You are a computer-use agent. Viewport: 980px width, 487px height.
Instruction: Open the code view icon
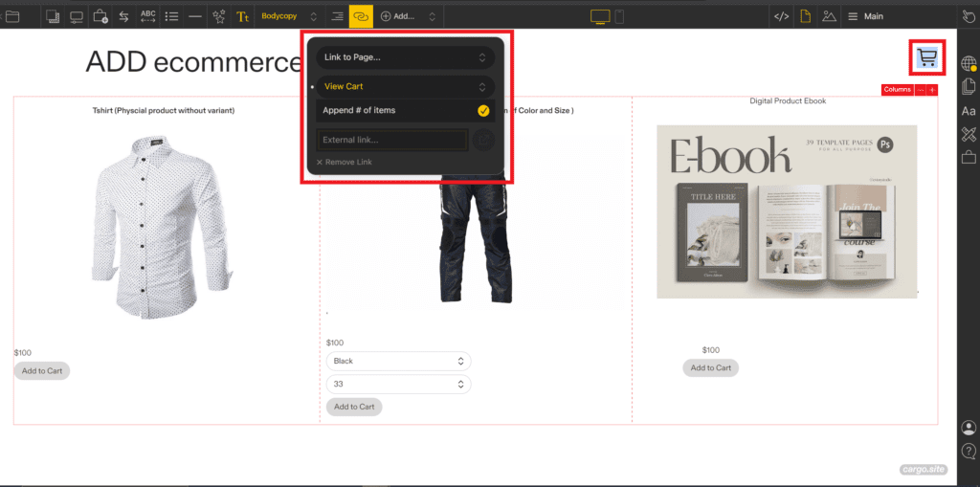click(781, 17)
